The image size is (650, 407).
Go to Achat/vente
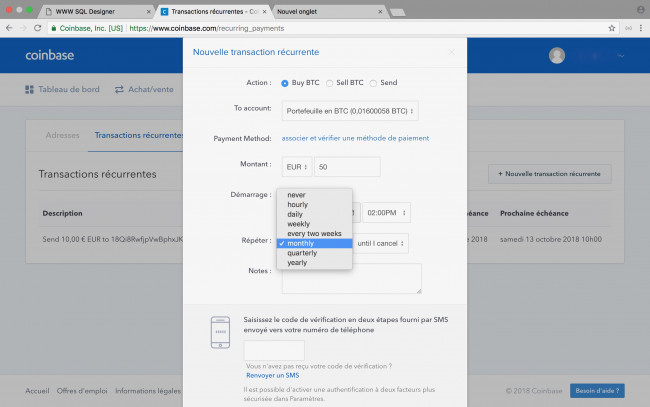coord(144,90)
